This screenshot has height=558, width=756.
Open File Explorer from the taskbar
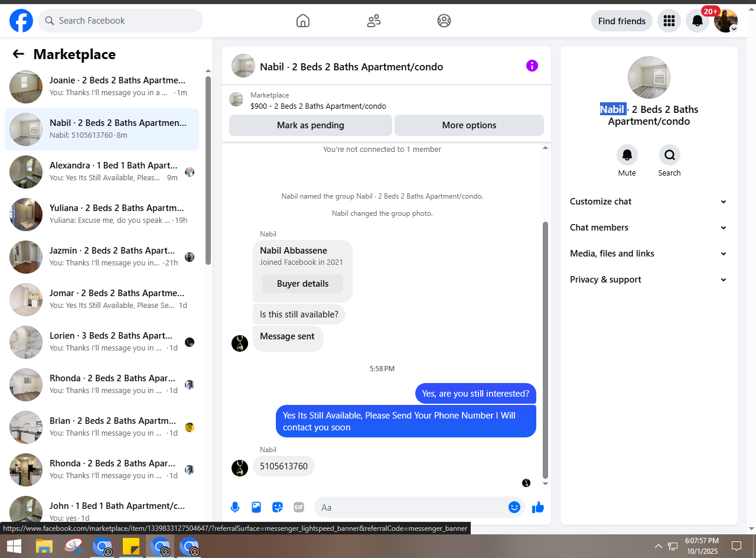[44, 546]
